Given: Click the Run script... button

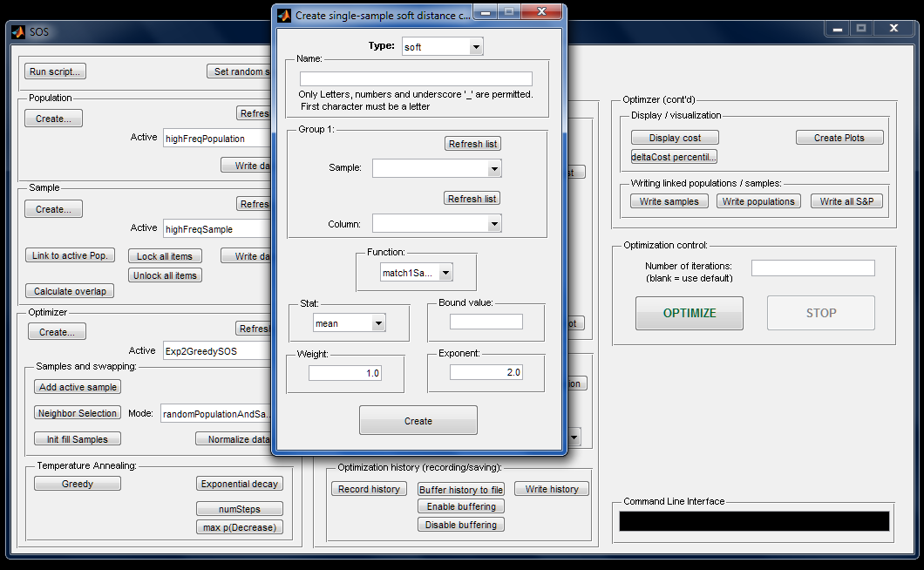Looking at the screenshot, I should point(55,71).
